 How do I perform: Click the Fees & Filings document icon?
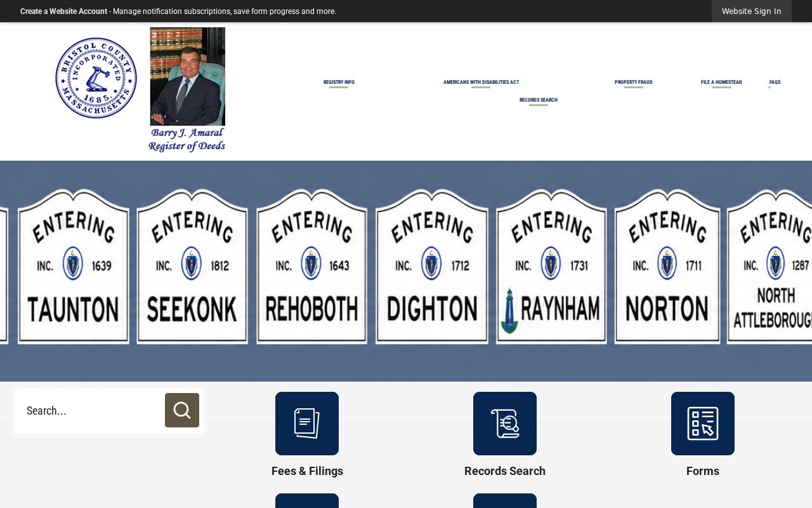click(307, 424)
